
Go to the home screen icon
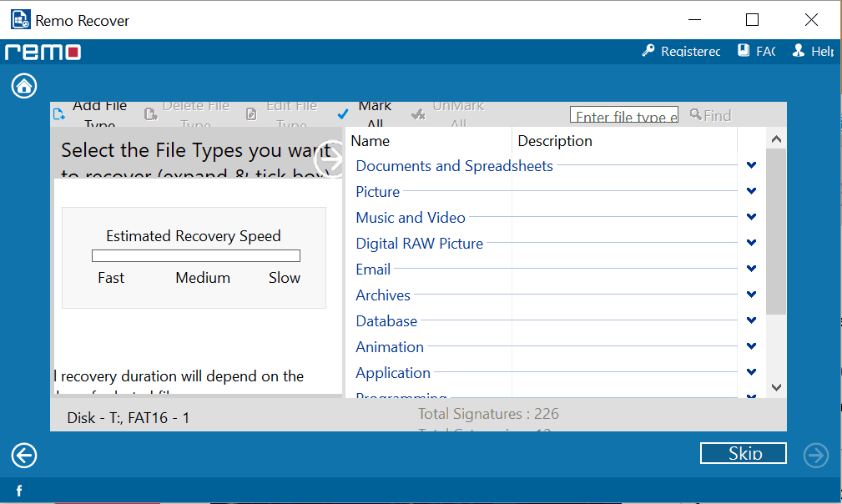(x=24, y=86)
